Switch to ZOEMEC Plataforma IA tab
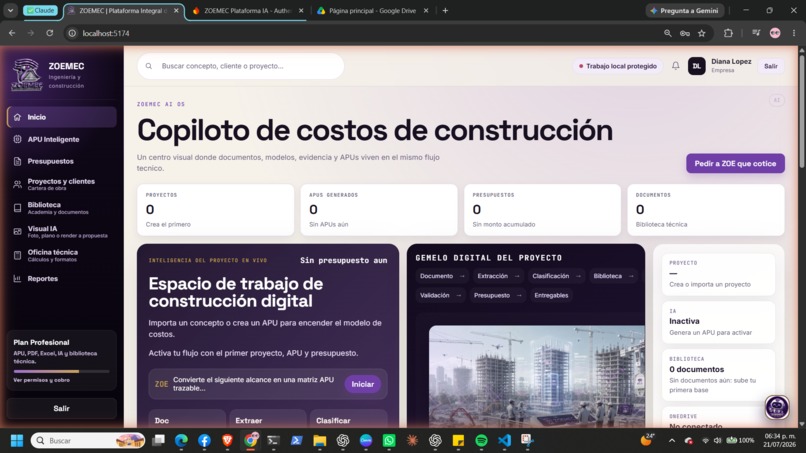 247,11
